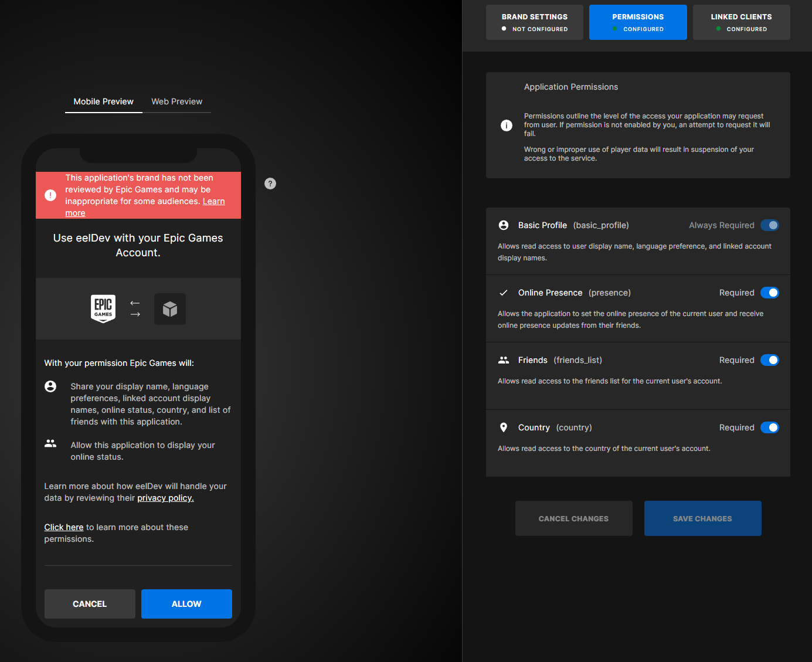Click the Basic Profile always required toggle

(769, 225)
